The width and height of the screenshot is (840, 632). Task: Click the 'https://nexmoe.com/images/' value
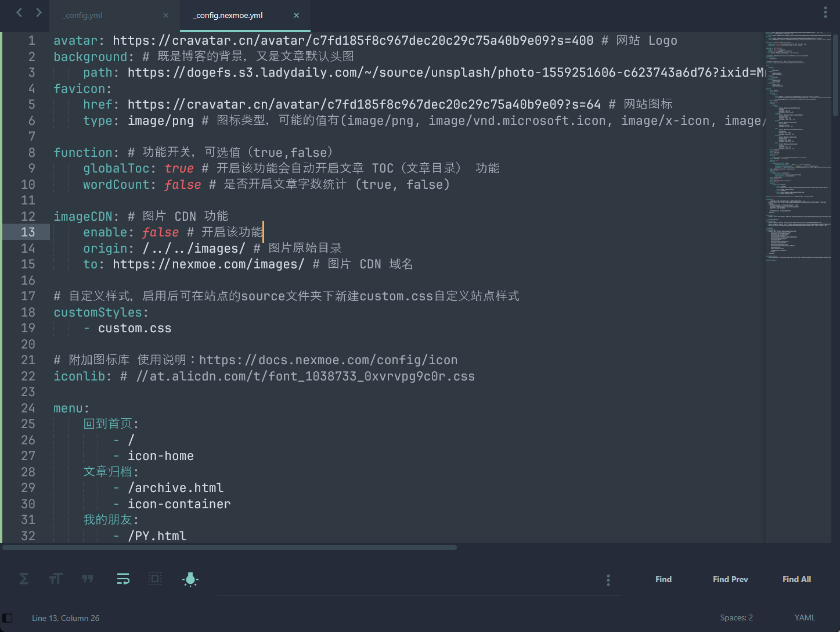click(x=208, y=264)
